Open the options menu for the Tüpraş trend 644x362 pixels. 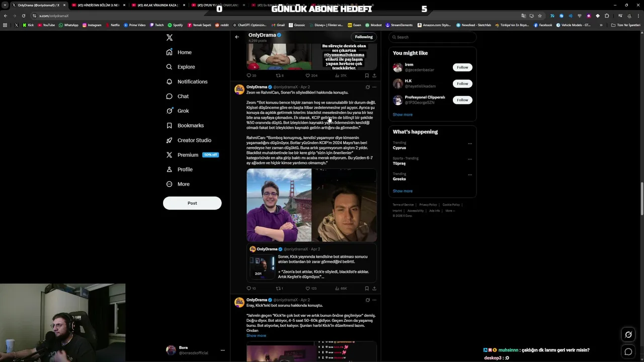coord(470,159)
